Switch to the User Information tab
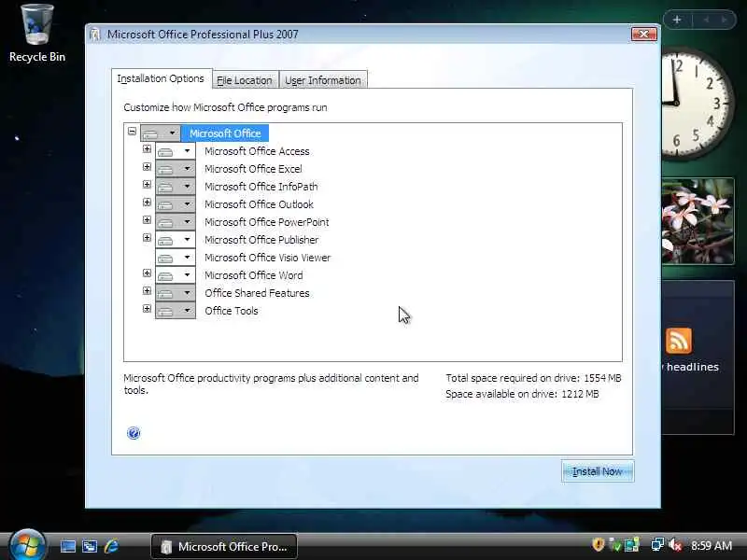747x560 pixels. click(323, 80)
